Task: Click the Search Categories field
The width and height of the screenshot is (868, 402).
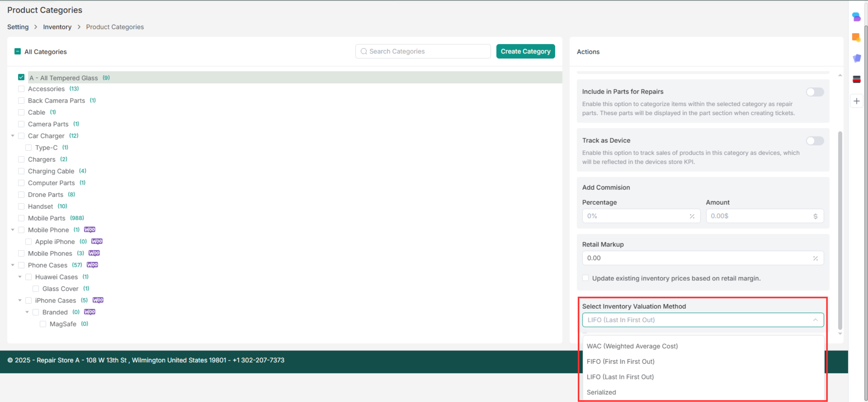Action: pyautogui.click(x=423, y=51)
